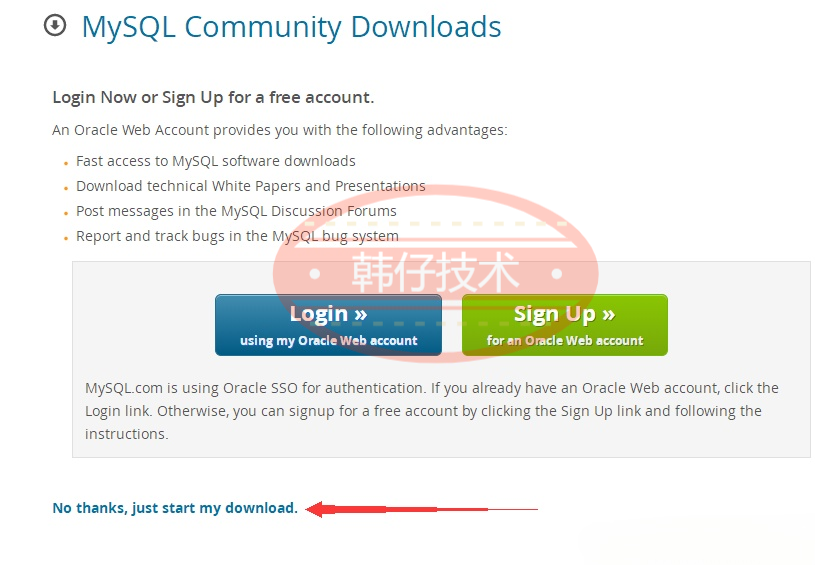Log in using my Oracle Web account
This screenshot has width=815, height=565.
[328, 325]
